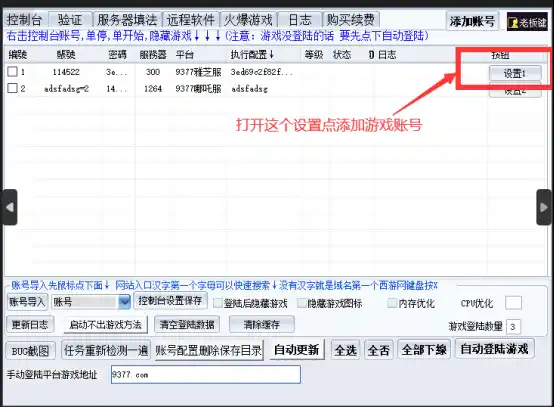Open the 服务器填法 tab
The width and height of the screenshot is (554, 407).
coord(127,20)
